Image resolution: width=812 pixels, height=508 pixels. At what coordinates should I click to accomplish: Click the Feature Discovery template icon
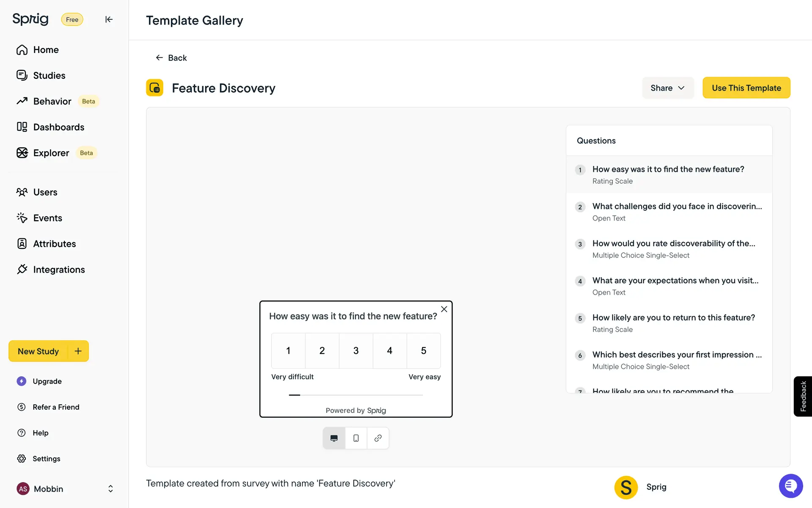point(155,88)
